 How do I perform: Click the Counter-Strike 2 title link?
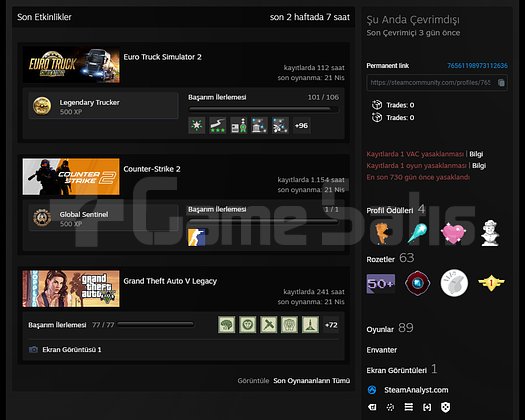(x=152, y=169)
